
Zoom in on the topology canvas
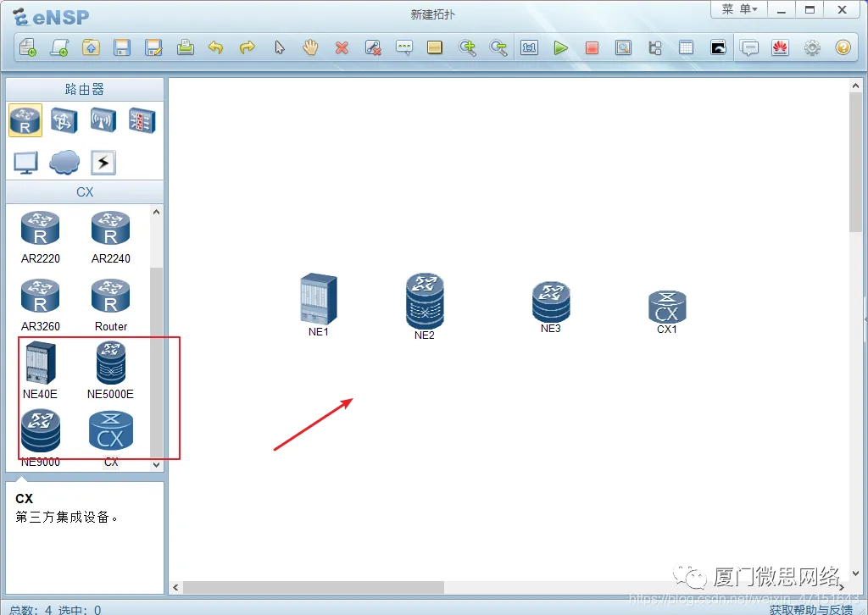(x=467, y=47)
